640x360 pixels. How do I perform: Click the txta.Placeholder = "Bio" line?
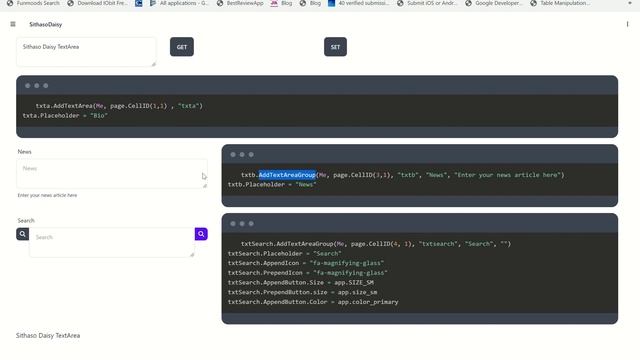65,116
